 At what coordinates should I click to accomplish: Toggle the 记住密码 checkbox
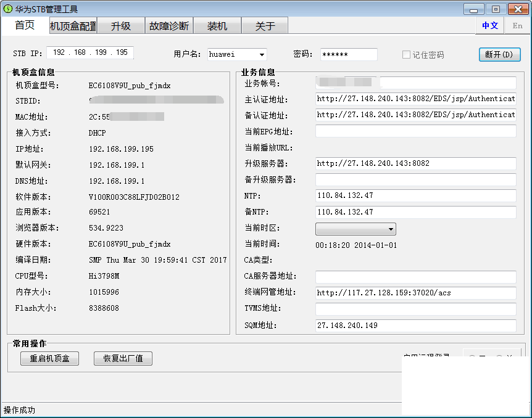pos(406,55)
